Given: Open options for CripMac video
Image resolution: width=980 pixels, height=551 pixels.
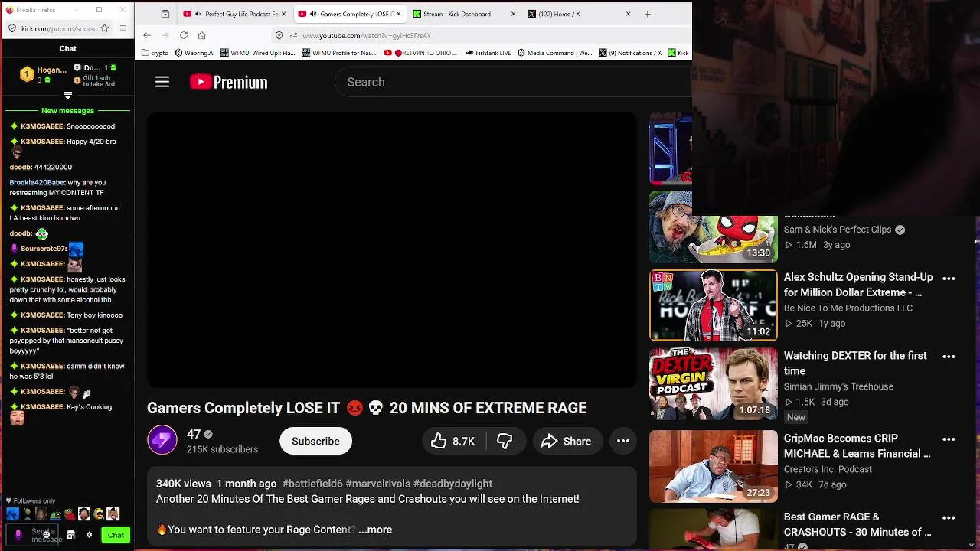Looking at the screenshot, I should [949, 439].
